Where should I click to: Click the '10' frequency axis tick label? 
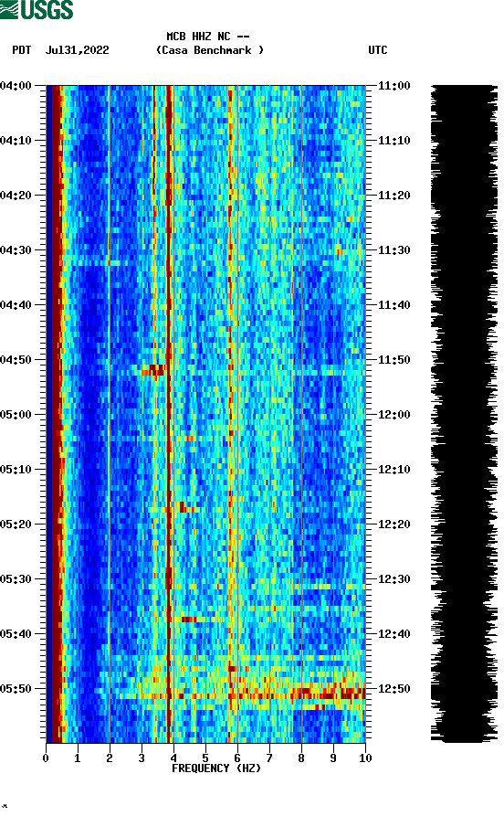coord(365,758)
